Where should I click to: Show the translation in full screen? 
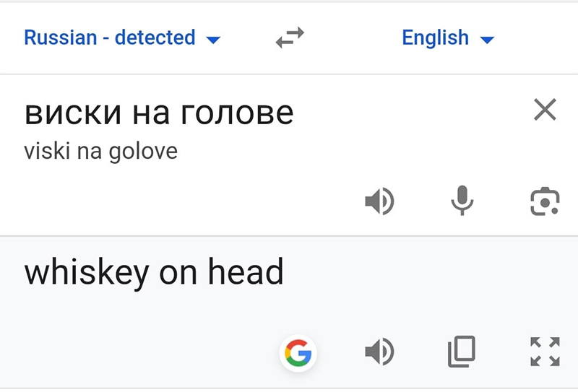544,352
